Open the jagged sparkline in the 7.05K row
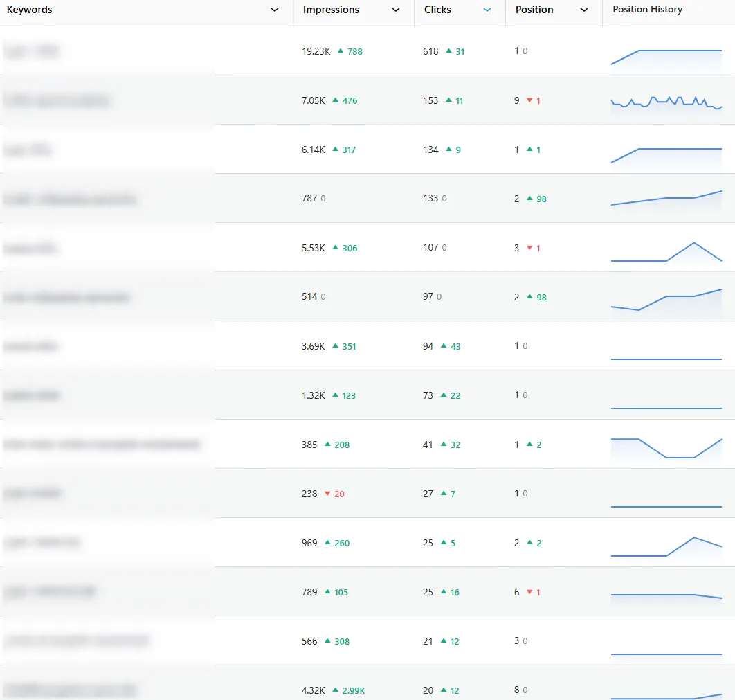The width and height of the screenshot is (735, 700). [666, 102]
